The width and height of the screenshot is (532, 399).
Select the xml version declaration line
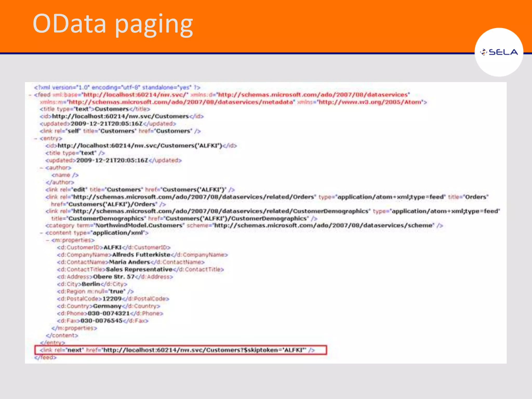117,87
